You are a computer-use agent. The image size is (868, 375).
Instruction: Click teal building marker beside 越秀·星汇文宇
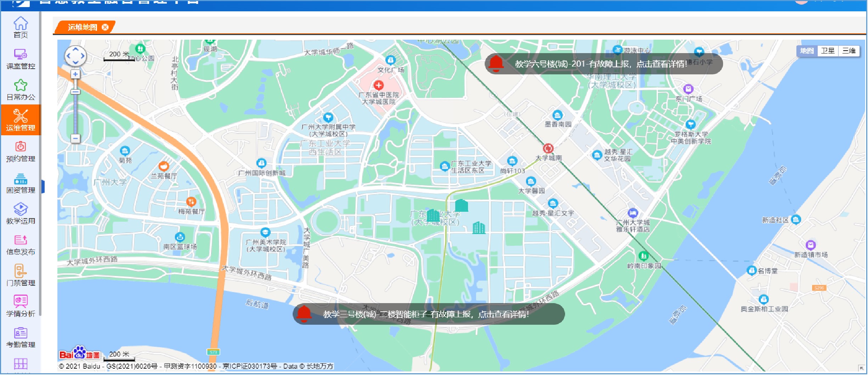(x=479, y=228)
